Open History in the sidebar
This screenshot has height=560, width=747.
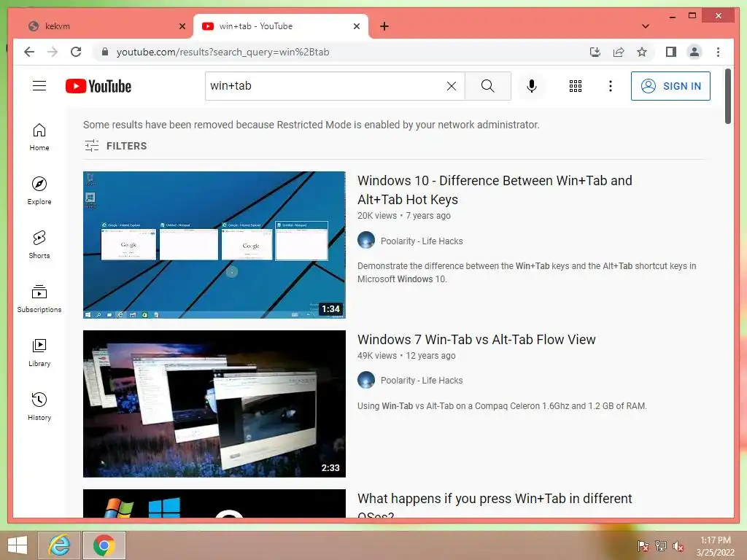coord(39,406)
